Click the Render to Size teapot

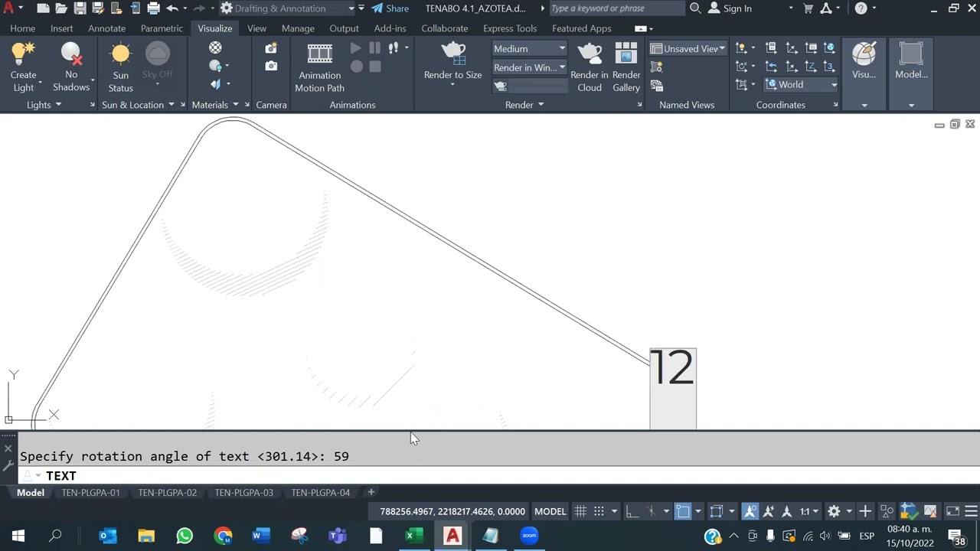[x=452, y=61]
